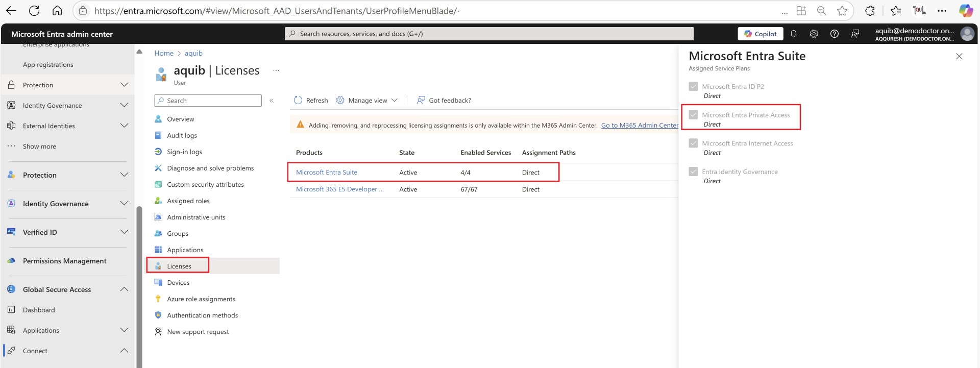Toggle Microsoft Entra Internet Access checkbox
The image size is (980, 368).
click(693, 143)
